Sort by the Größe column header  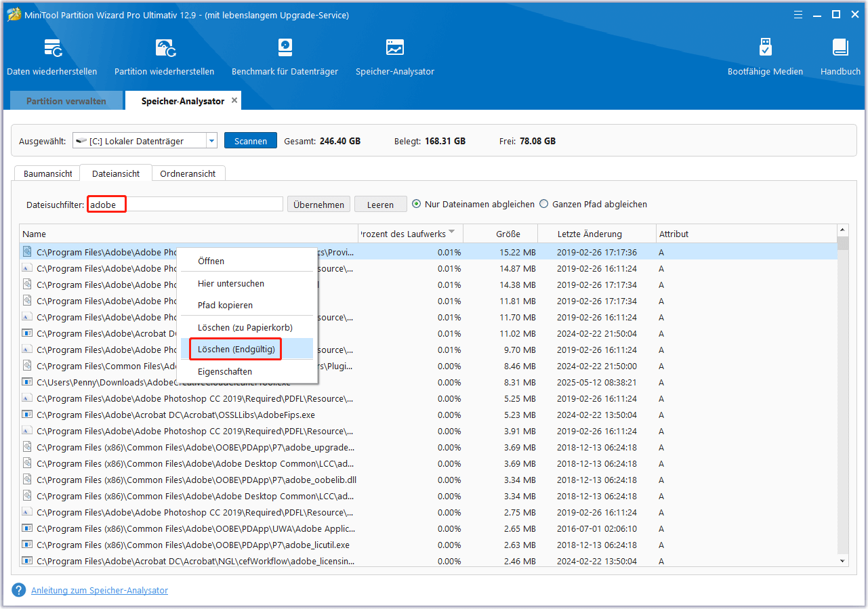click(500, 234)
